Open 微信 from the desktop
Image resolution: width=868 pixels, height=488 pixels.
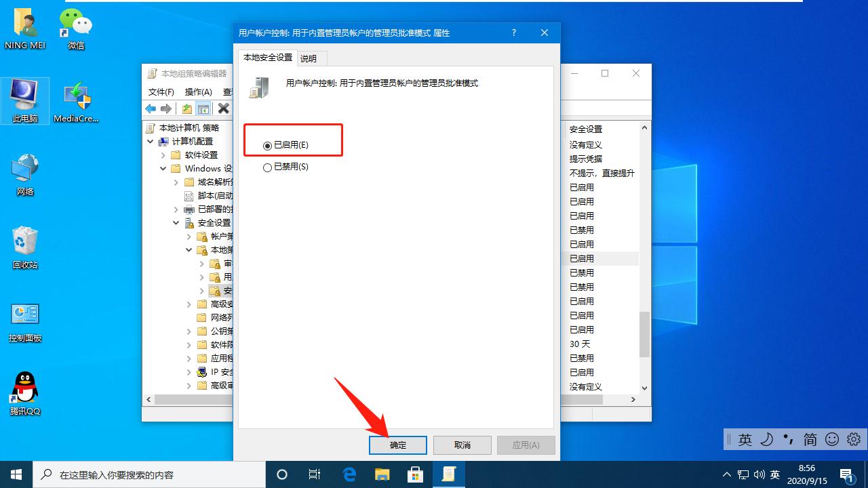(75, 22)
